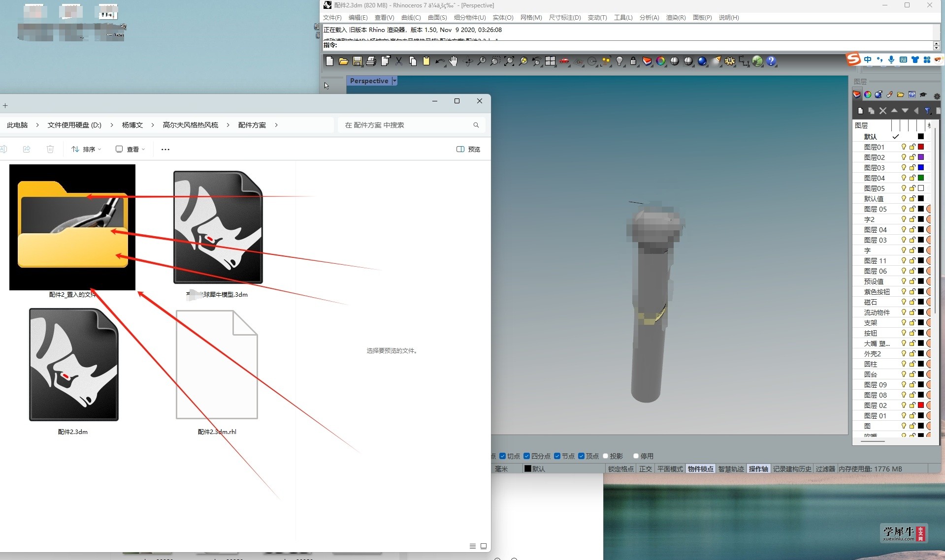Click the 在 配件方案 中搜索 search box
This screenshot has height=560, width=945.
411,125
